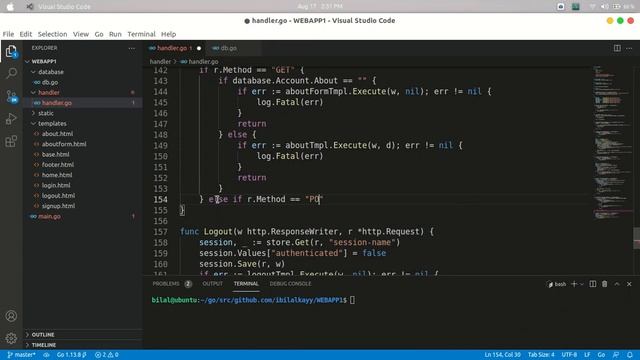Open the launch profile dropdown next to plus
The image size is (640, 360).
pyautogui.click(x=582, y=284)
